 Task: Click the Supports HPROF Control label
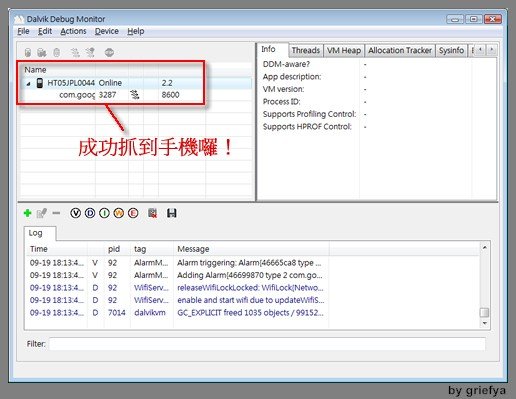tap(307, 127)
